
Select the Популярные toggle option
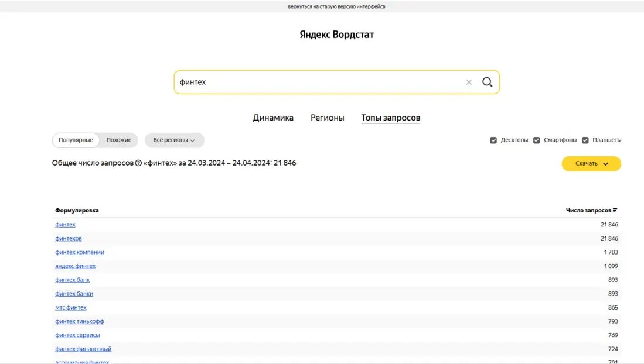[76, 140]
